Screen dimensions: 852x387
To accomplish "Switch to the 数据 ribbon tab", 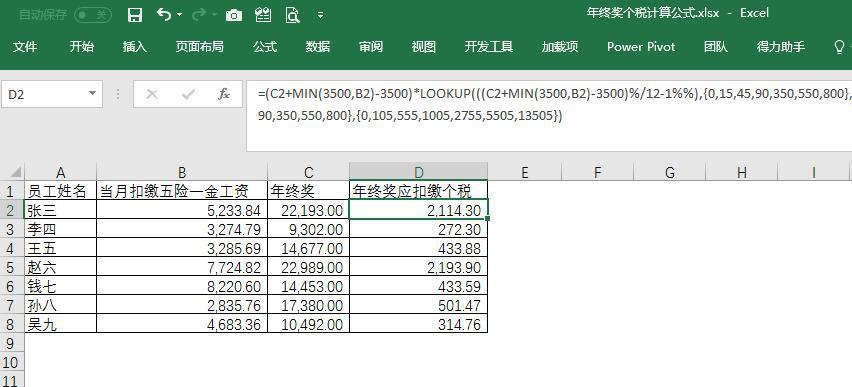I will coord(318,47).
